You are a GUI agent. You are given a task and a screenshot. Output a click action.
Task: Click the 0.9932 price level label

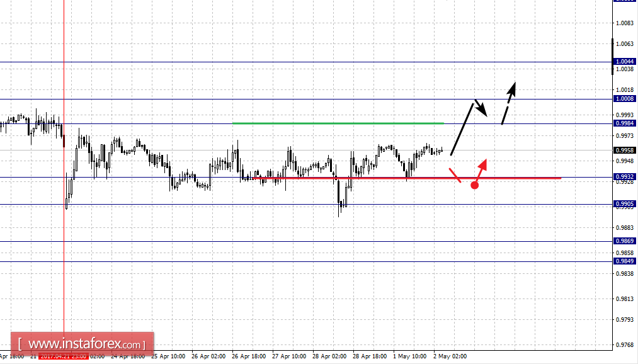tap(625, 176)
